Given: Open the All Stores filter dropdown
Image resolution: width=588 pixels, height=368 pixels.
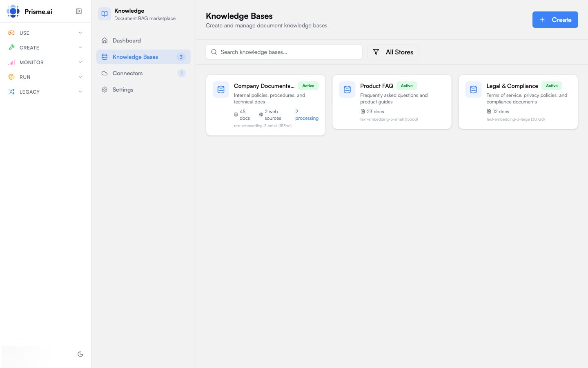Looking at the screenshot, I should 393,52.
